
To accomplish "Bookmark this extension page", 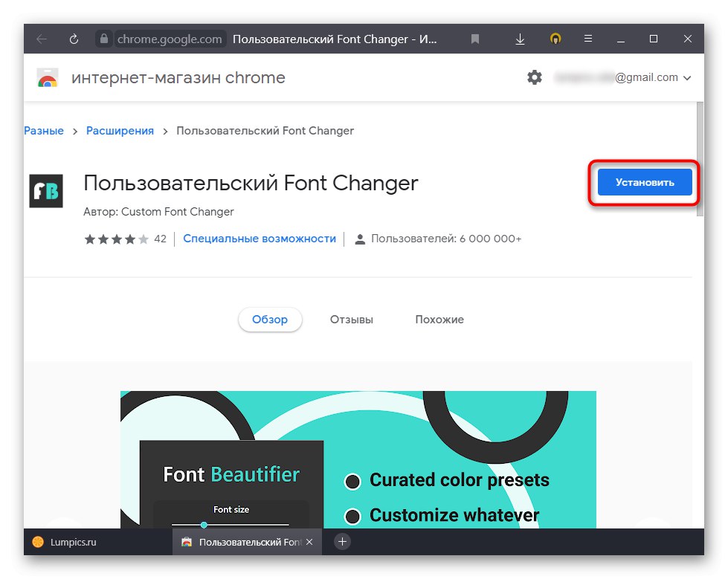I will 474,39.
